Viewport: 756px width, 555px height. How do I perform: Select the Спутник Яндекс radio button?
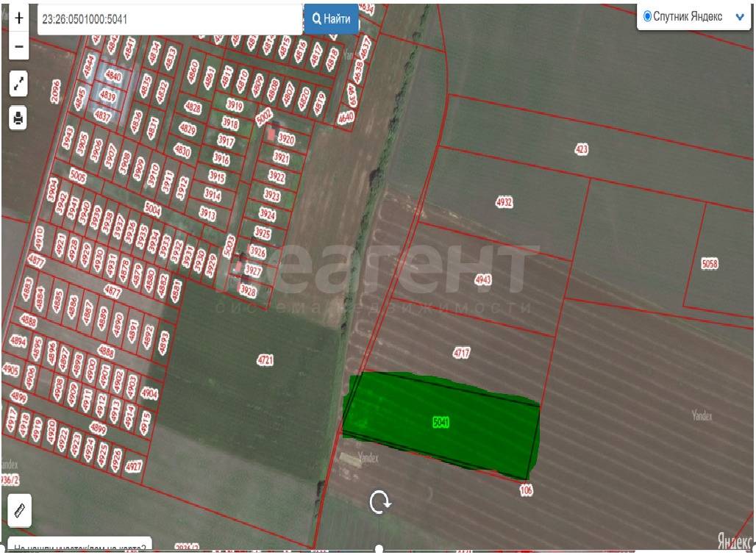pos(647,16)
